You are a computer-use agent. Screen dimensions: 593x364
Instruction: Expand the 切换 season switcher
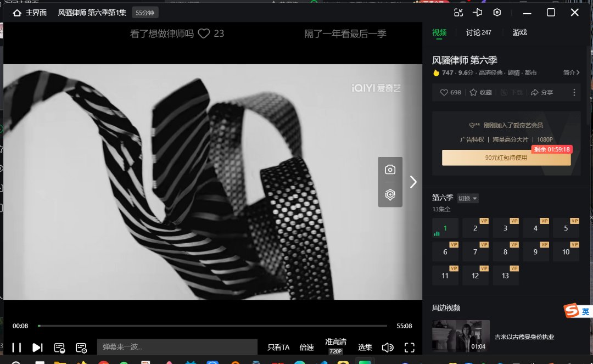(x=468, y=198)
